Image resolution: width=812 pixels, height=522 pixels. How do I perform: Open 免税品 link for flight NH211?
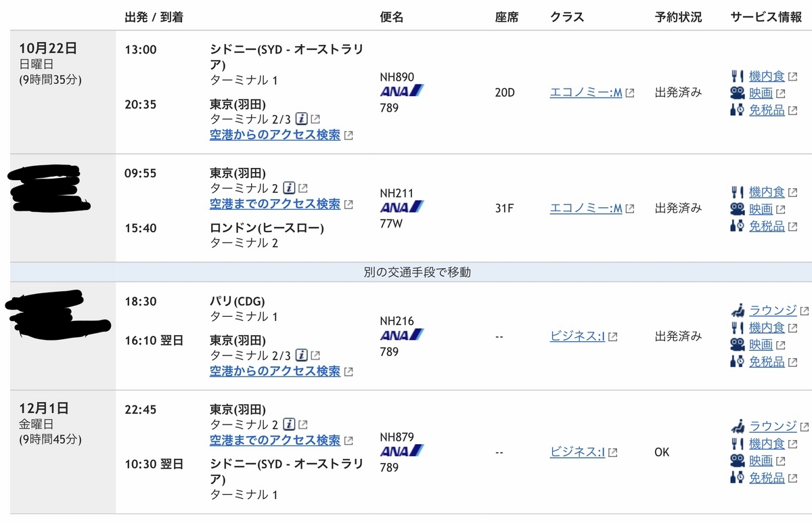[767, 226]
